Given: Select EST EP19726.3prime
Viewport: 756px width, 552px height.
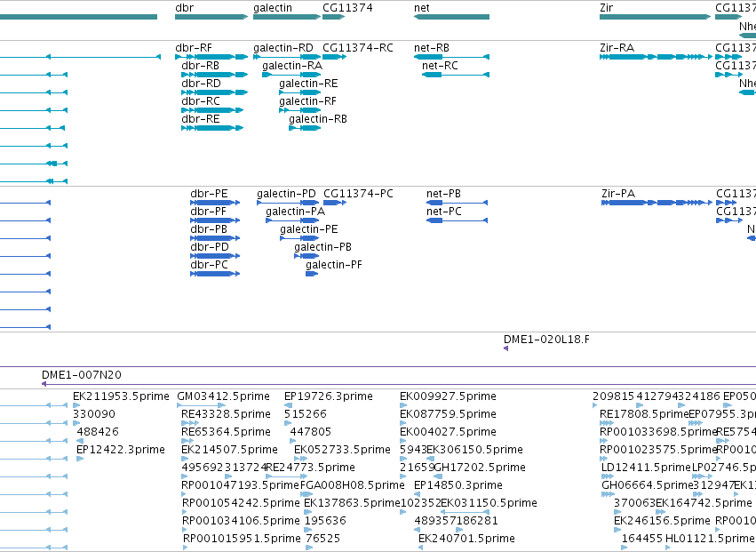Looking at the screenshot, I should point(288,405).
